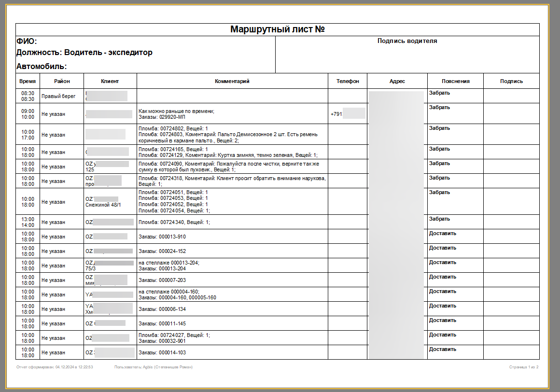
Task: Click the "Страница 1 из 2" footer text
Action: [x=524, y=367]
